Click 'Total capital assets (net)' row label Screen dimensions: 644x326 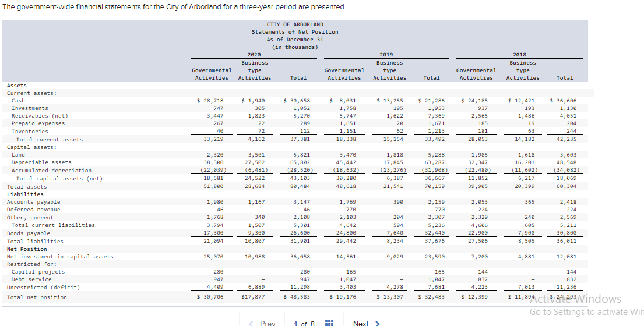(x=59, y=178)
